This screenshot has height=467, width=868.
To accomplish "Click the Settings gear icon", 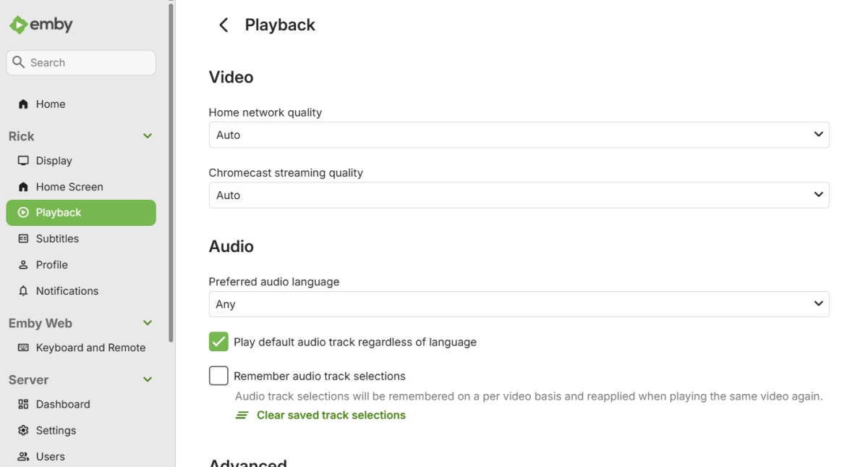I will pos(23,430).
